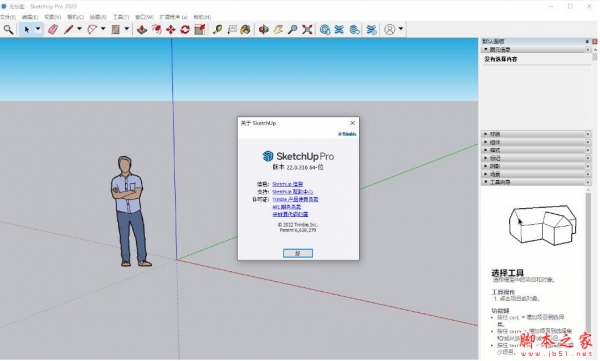Open the 视图(V) View menu
Image resolution: width=600 pixels, height=361 pixels.
[52, 17]
